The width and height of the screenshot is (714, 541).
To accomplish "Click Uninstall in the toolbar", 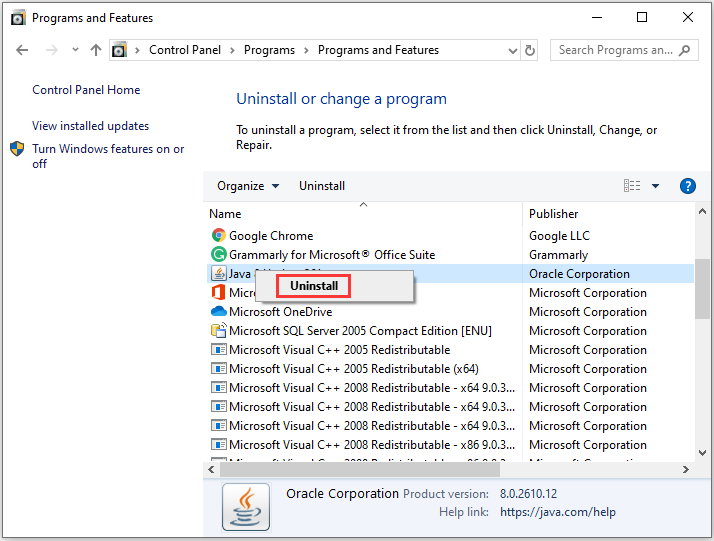I will pos(322,186).
